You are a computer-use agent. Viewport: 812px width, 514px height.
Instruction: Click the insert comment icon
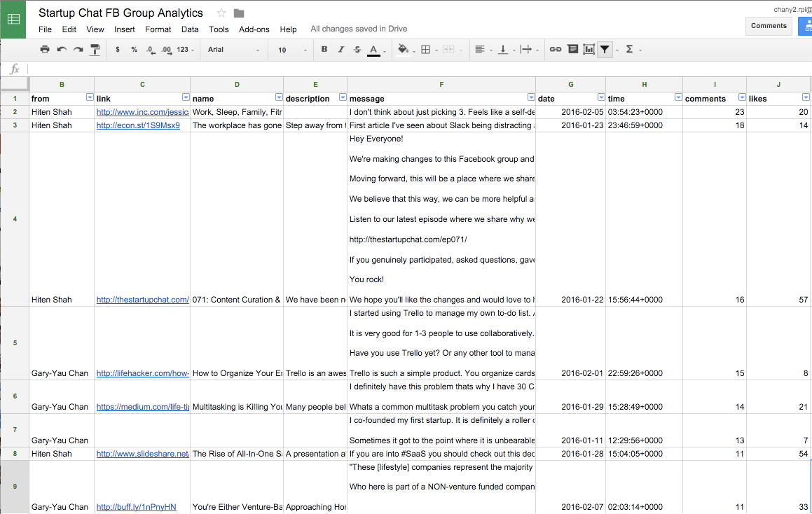[x=572, y=49]
